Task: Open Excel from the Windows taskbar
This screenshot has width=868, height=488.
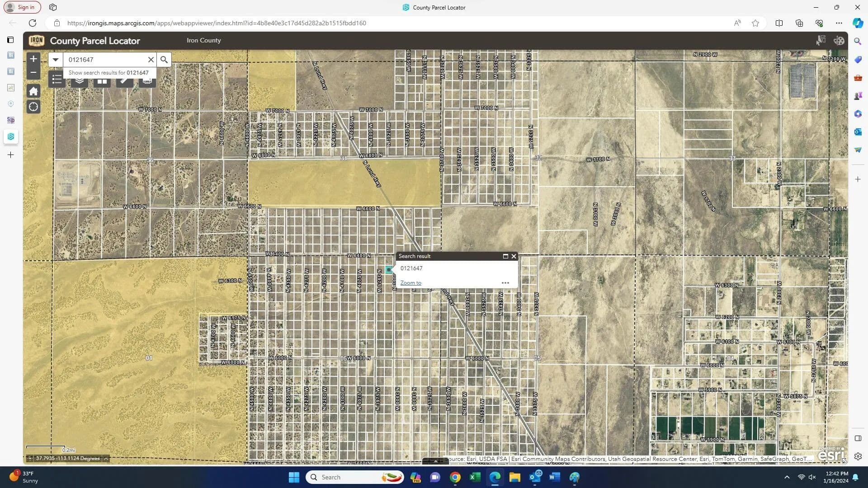Action: pos(475,477)
